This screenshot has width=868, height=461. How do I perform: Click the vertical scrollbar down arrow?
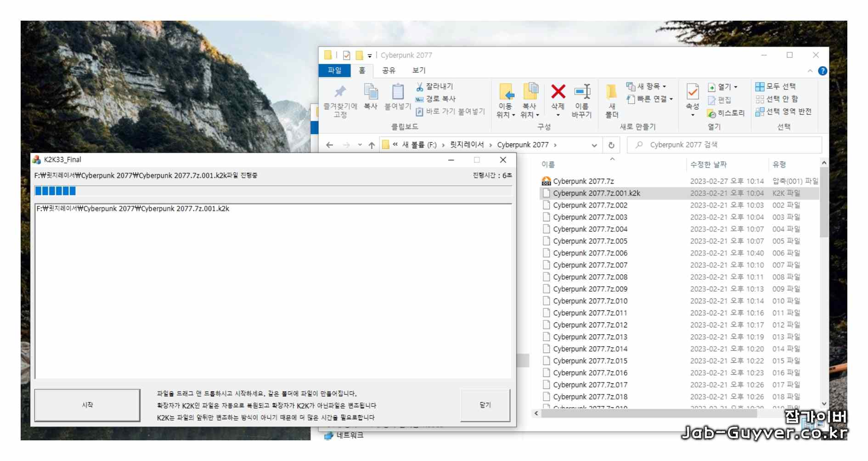(x=824, y=404)
